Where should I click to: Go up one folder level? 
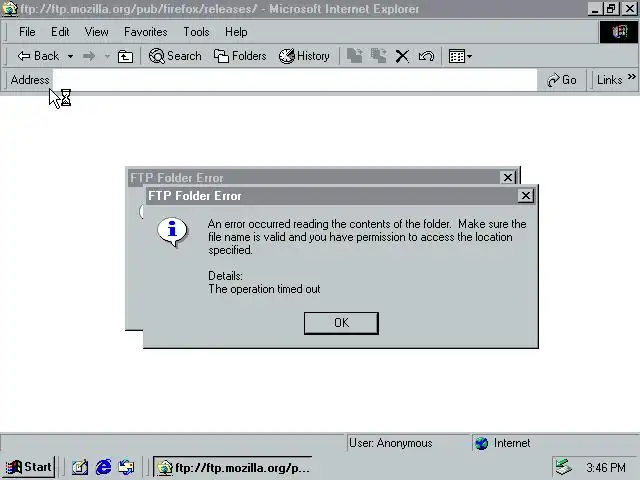pyautogui.click(x=125, y=56)
